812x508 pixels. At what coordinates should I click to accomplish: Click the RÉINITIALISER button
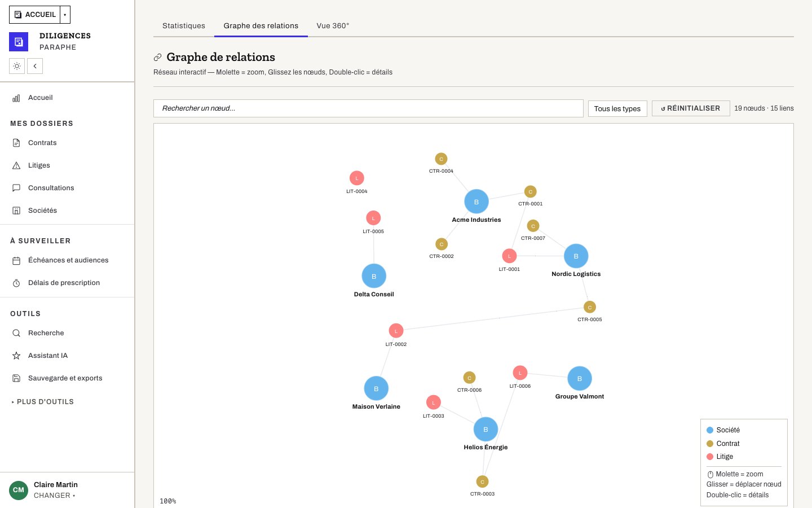click(x=691, y=108)
